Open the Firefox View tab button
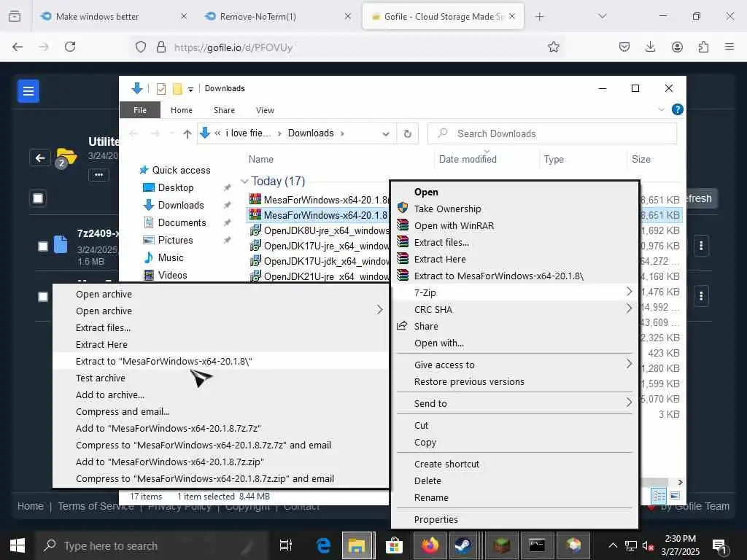Image resolution: width=747 pixels, height=560 pixels. pyautogui.click(x=15, y=16)
